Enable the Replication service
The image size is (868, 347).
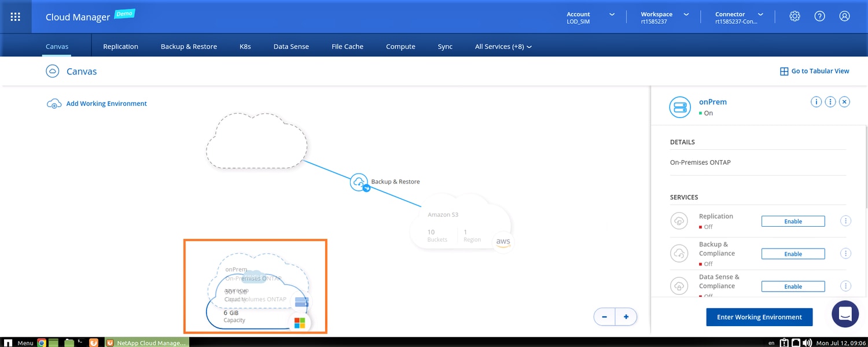pyautogui.click(x=793, y=222)
